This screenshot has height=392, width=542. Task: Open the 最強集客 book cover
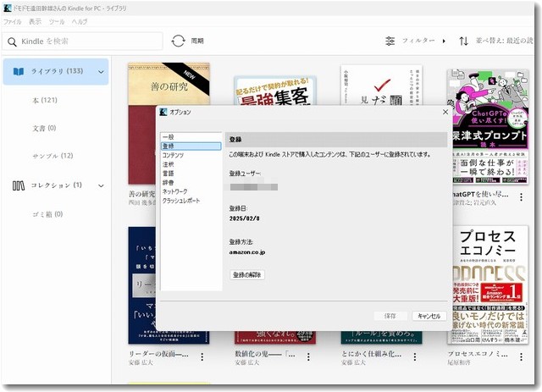[x=274, y=91]
